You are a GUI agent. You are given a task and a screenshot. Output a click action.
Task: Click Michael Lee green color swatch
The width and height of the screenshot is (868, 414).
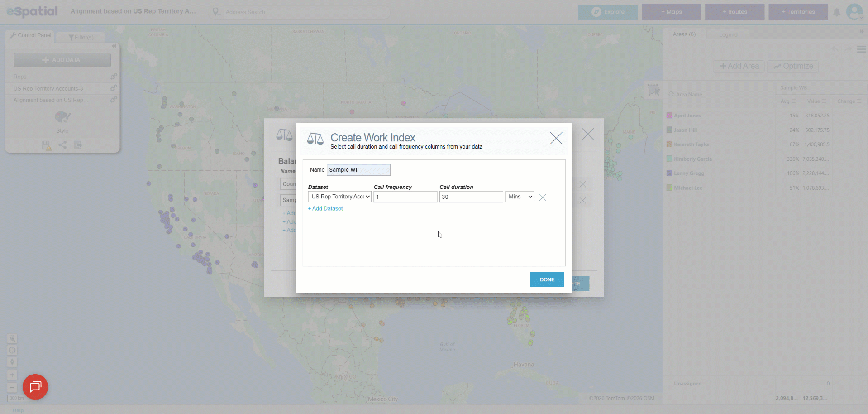669,188
